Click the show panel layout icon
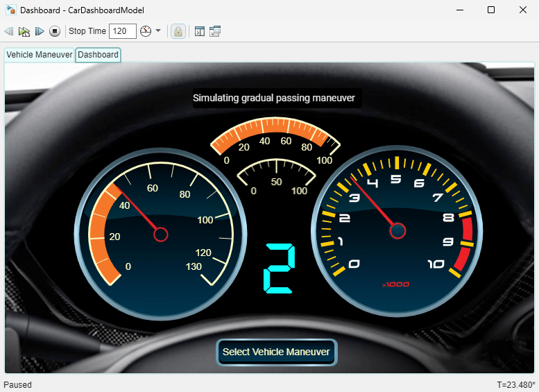539x392 pixels. (200, 31)
